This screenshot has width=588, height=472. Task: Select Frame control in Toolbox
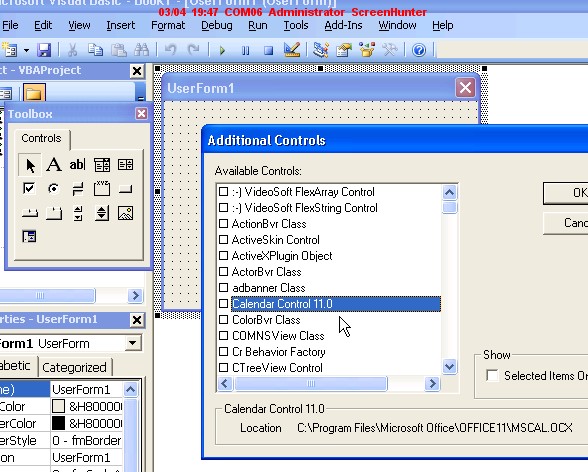pyautogui.click(x=102, y=189)
